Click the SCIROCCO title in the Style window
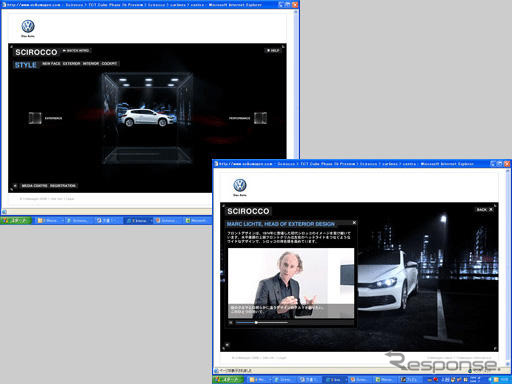 36,52
